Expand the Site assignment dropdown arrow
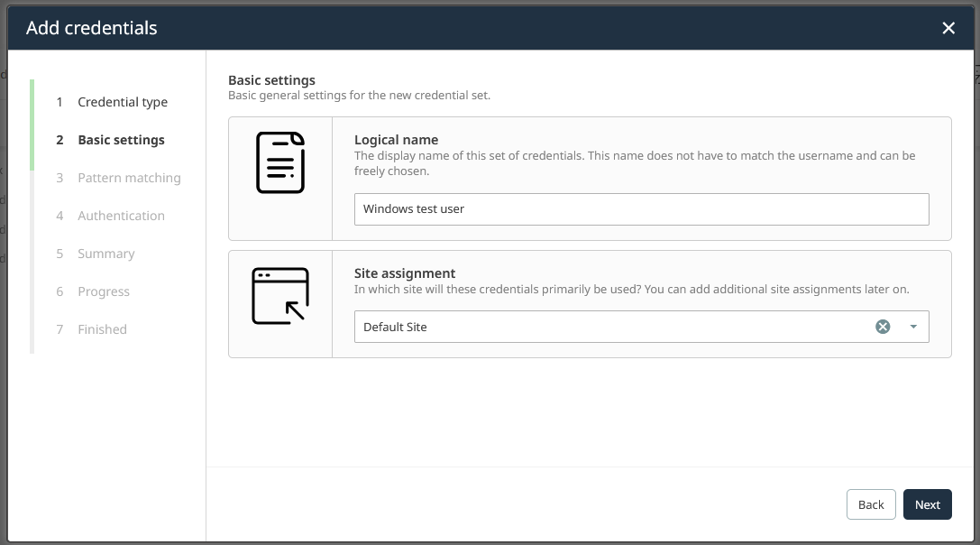 pyautogui.click(x=913, y=327)
